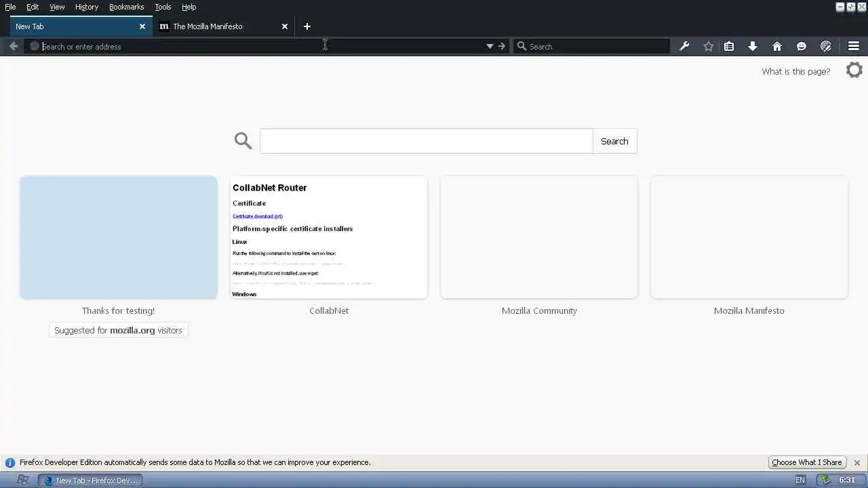Close the New Tab tab
868x488 pixels.
142,26
